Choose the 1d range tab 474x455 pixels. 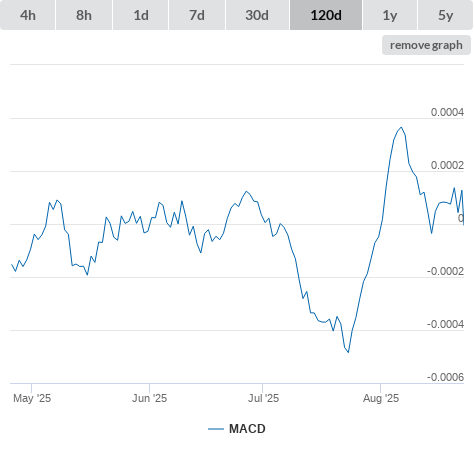141,15
